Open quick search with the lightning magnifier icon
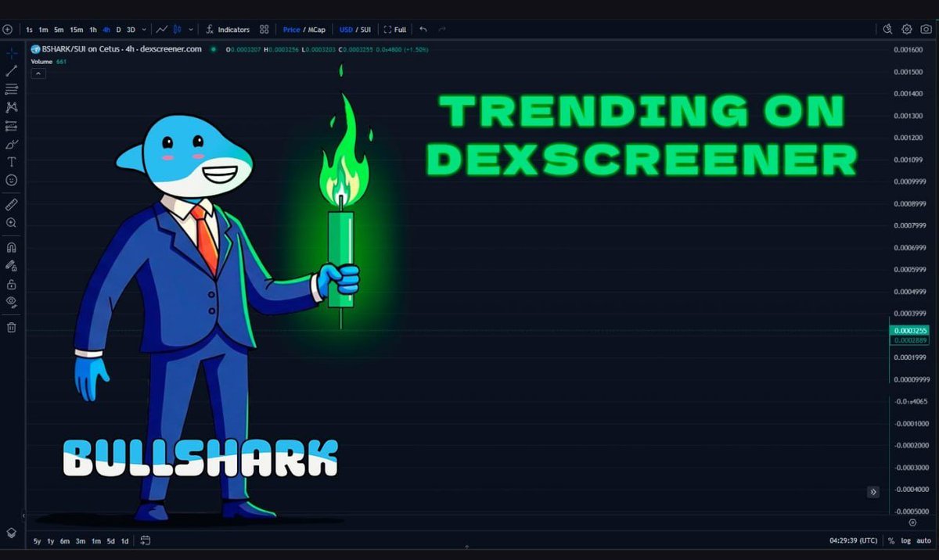The height and width of the screenshot is (560, 939). click(887, 30)
